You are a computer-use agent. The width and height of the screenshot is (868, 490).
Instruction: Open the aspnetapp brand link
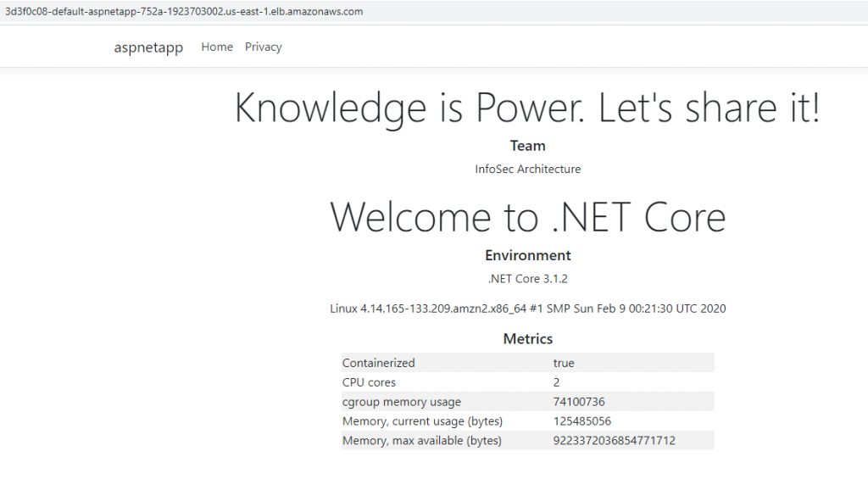click(148, 47)
